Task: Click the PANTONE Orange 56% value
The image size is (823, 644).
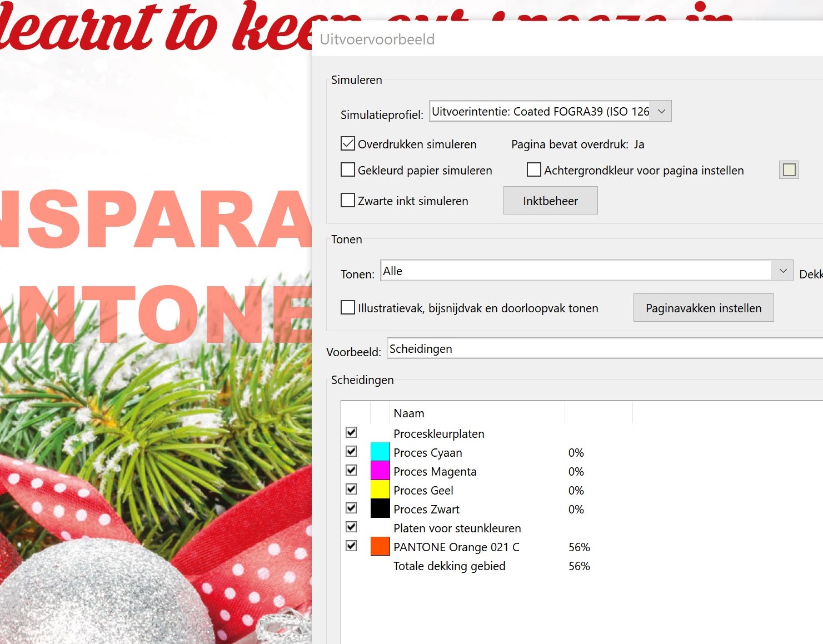Action: pos(579,547)
